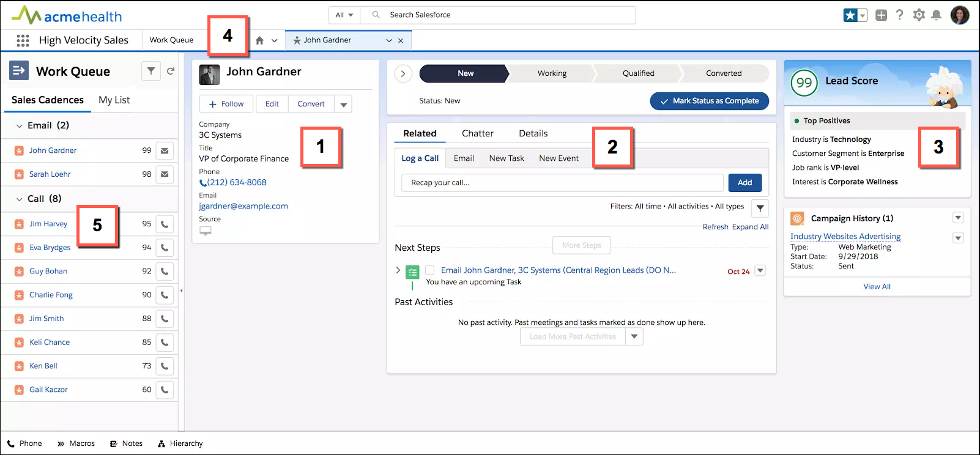Click email icon for John Gardner row
980x455 pixels.
(x=165, y=150)
